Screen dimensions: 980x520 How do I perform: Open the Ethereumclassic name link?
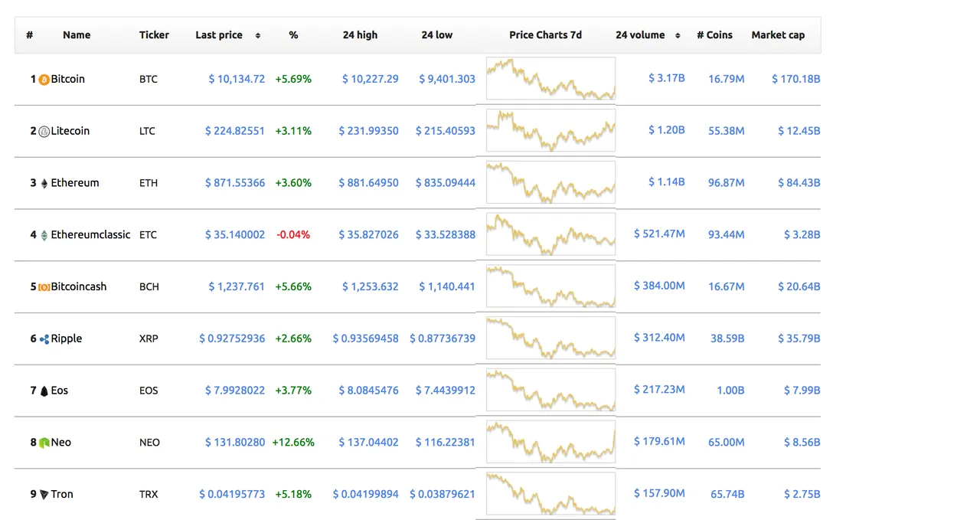pos(90,234)
